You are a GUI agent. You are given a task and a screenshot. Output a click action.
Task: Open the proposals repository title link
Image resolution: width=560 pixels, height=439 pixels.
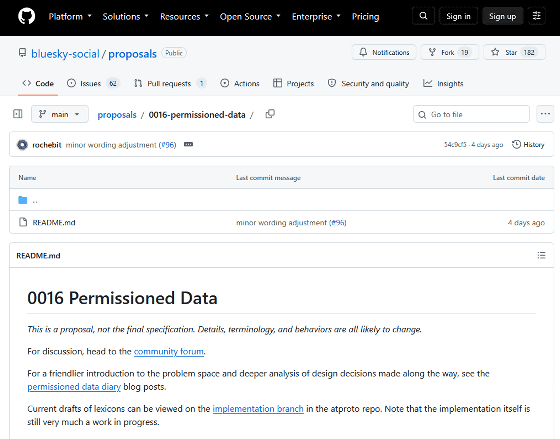132,54
